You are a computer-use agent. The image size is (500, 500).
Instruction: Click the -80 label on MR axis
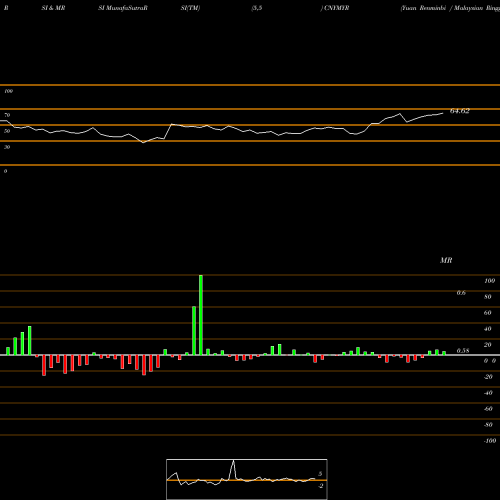488,425
